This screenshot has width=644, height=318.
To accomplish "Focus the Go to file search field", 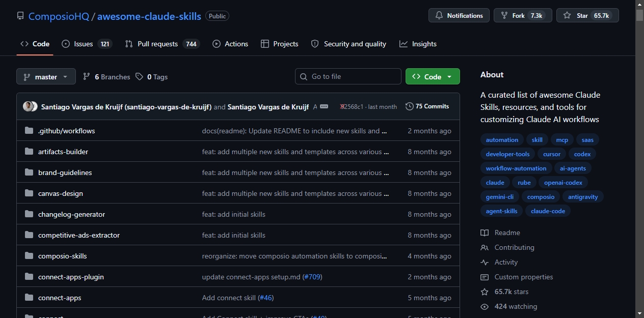I will coord(348,76).
